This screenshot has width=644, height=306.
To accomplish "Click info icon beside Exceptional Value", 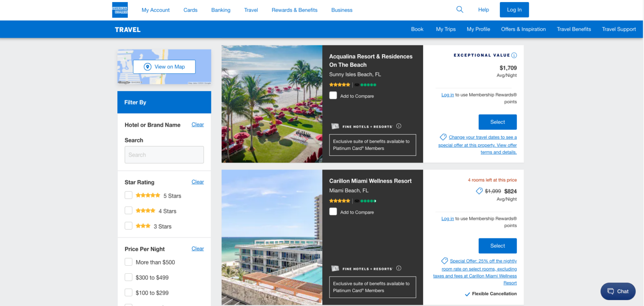I will point(514,55).
